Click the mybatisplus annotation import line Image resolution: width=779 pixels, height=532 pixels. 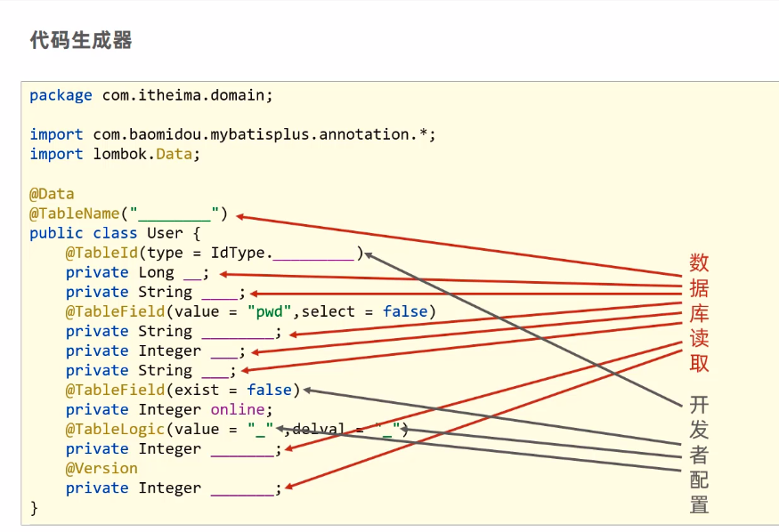(232, 134)
